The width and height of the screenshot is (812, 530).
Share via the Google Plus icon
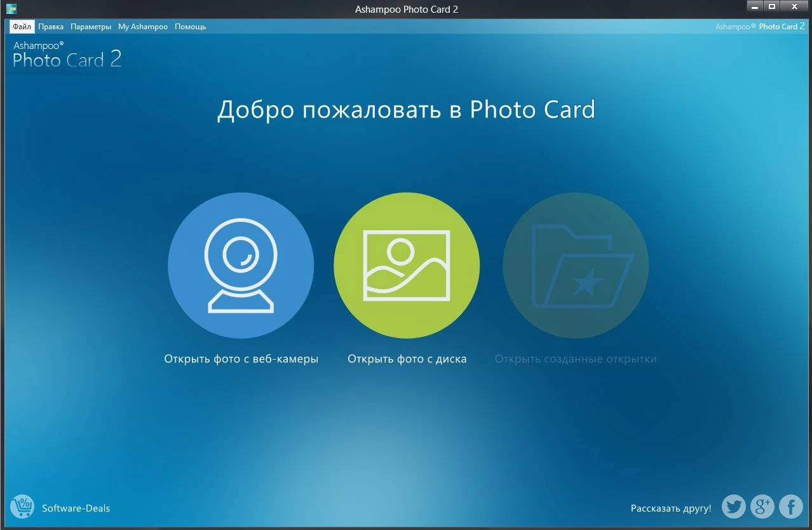tap(762, 506)
